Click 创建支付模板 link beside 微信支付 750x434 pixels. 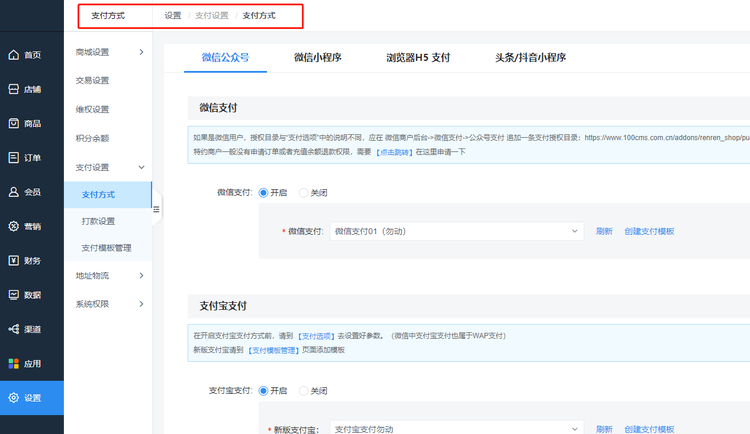pos(649,232)
